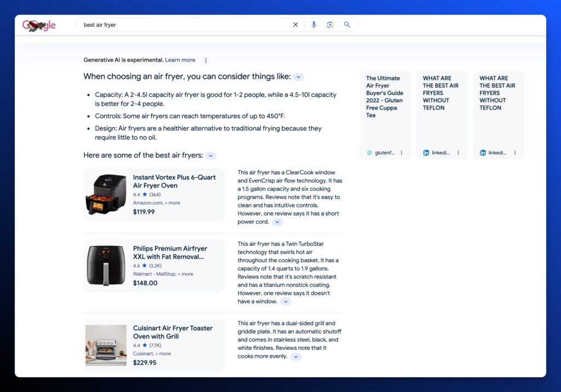Expand the Philips Airfryer description chevron
This screenshot has height=392, width=561.
click(x=285, y=302)
